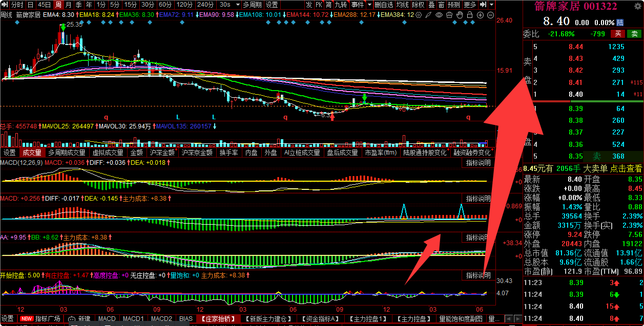This screenshot has width=644, height=326.
Task: Select the AI立桩成交量 tab
Action: 302,153
